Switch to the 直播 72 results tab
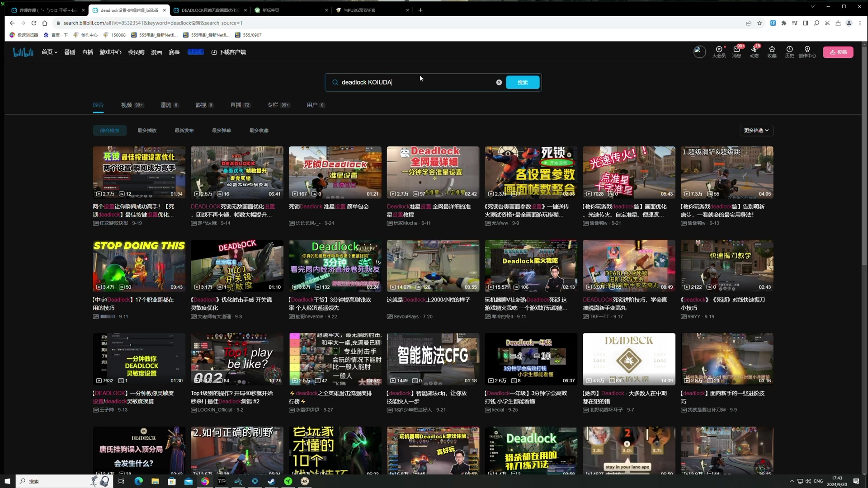Image resolution: width=868 pixels, height=488 pixels. pos(240,105)
